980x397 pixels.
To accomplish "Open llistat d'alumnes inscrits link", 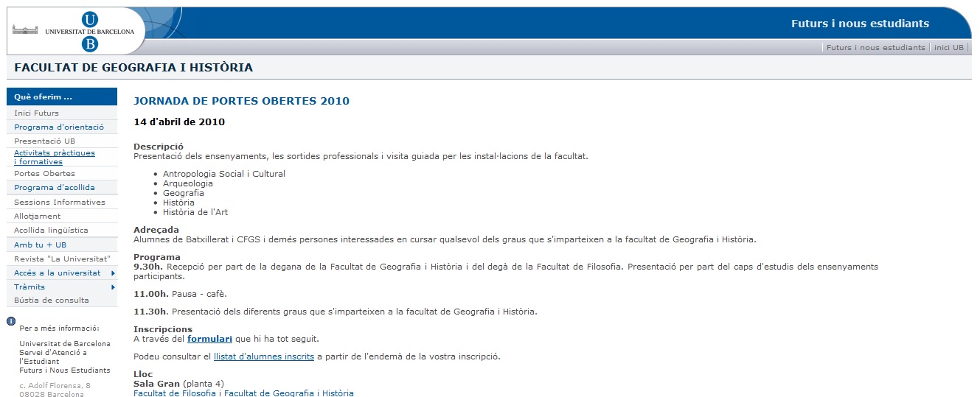I will pyautogui.click(x=264, y=356).
